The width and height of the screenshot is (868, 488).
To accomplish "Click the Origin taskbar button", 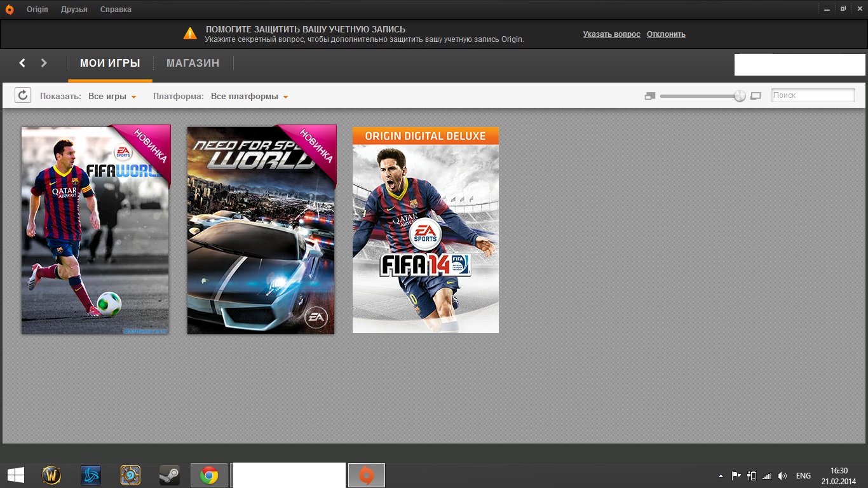I will (367, 475).
